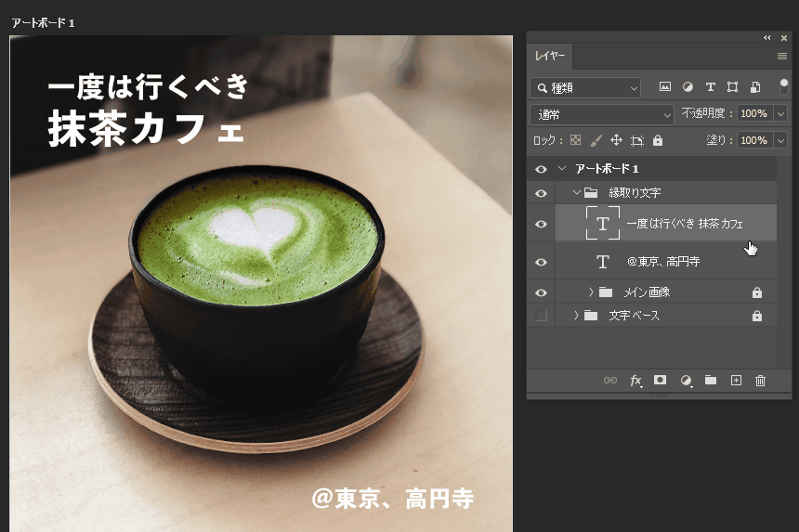Hide the @東京、高円寺 text layer
Viewport: 799px width, 532px height.
pos(541,262)
